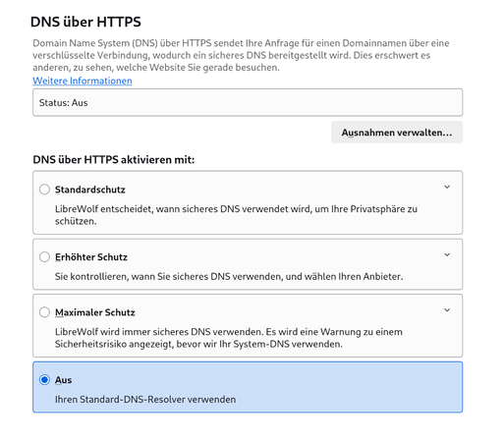Click the Standardschutz label text
Image resolution: width=504 pixels, height=441 pixels.
[x=90, y=190]
